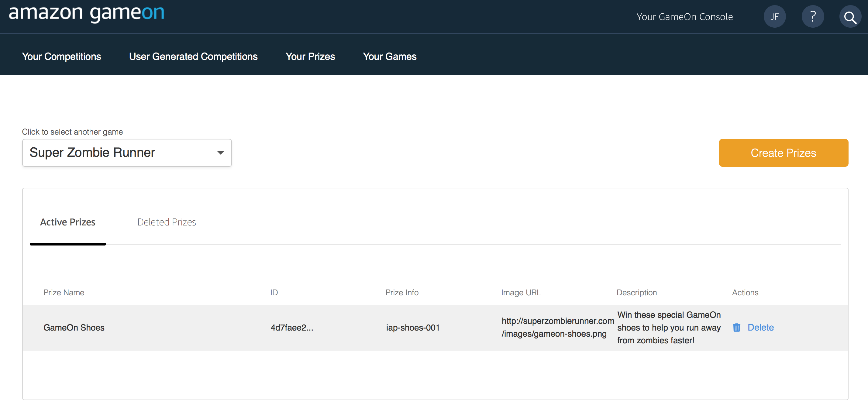Screen dimensions: 868x412
Task: Click the dropdown arrow in game selector
Action: [220, 153]
